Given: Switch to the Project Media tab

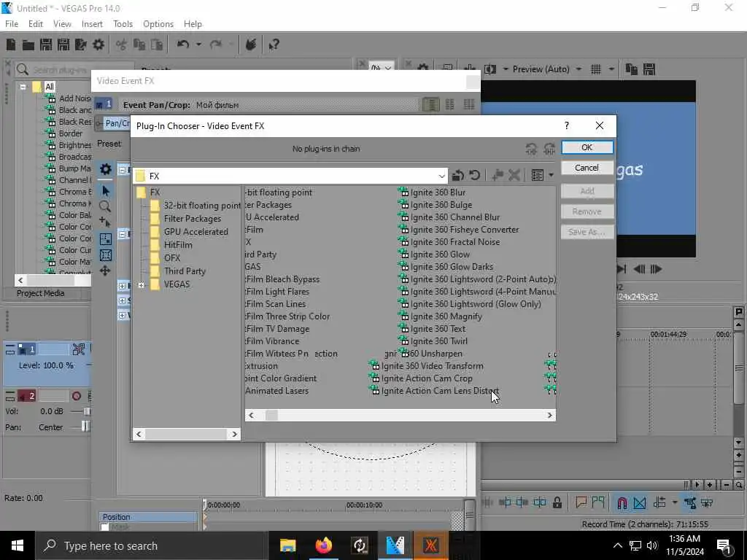Looking at the screenshot, I should (x=41, y=293).
